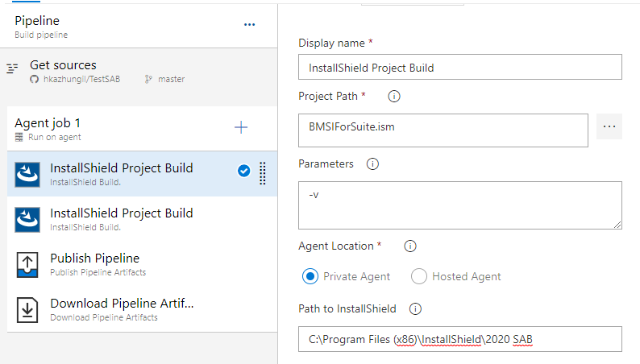Click the Build pipeline subtitle
640x364 pixels.
(41, 35)
